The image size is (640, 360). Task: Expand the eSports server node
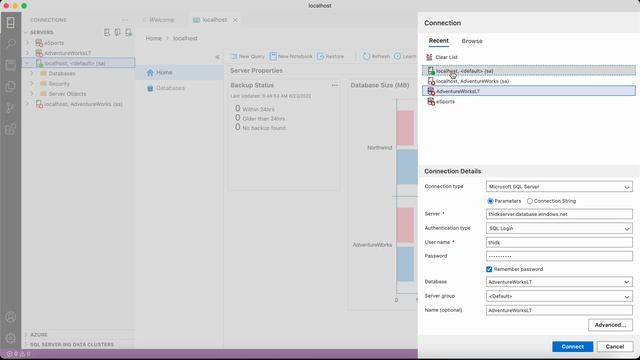click(x=27, y=42)
